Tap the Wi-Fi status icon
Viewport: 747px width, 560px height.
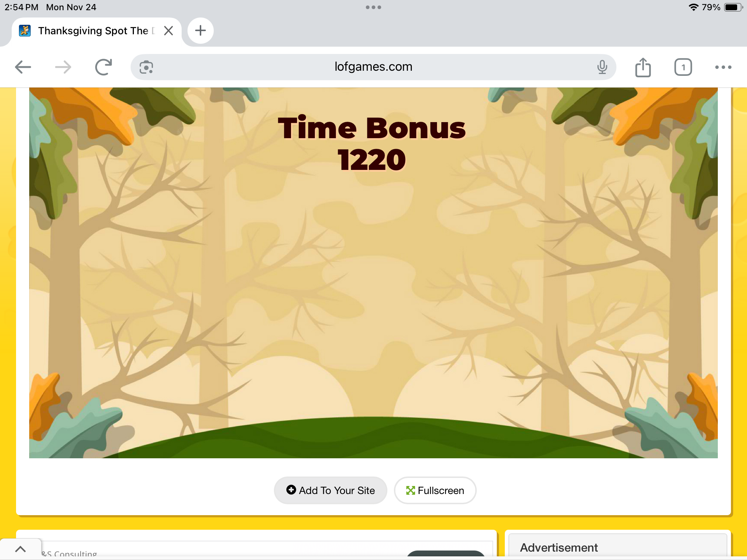(693, 7)
